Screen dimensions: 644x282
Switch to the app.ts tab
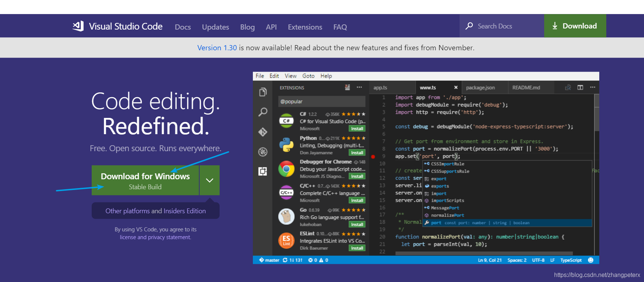pyautogui.click(x=392, y=88)
